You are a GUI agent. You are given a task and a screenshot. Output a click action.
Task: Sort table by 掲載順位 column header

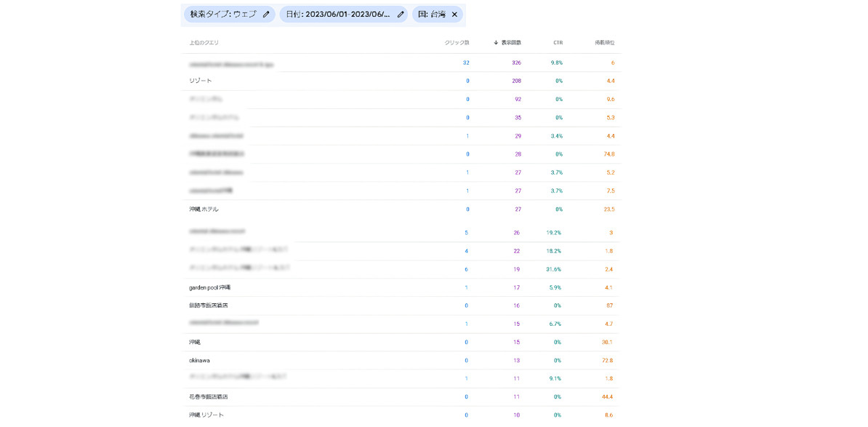(x=604, y=43)
